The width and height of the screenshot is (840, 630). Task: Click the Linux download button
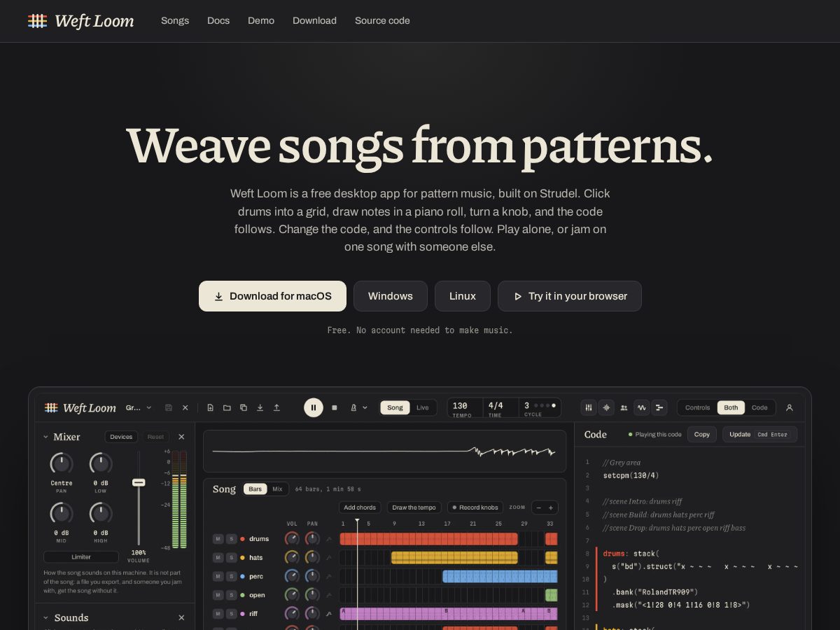pyautogui.click(x=463, y=296)
